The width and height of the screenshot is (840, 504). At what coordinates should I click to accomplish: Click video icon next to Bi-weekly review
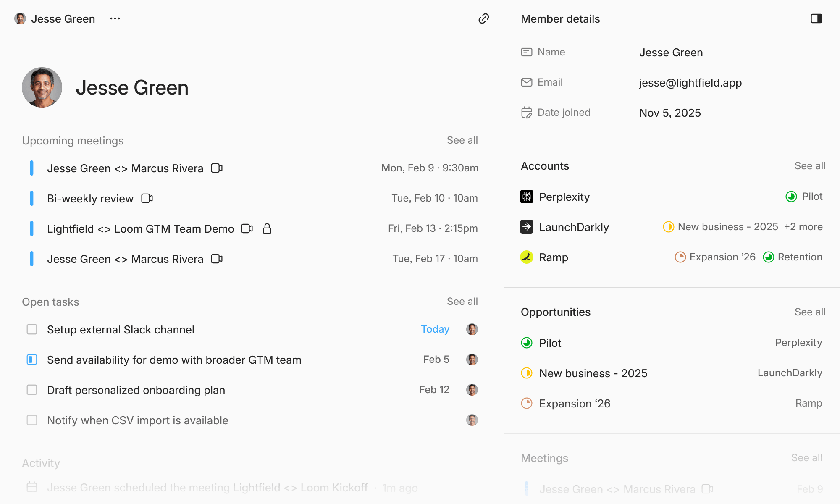(147, 198)
